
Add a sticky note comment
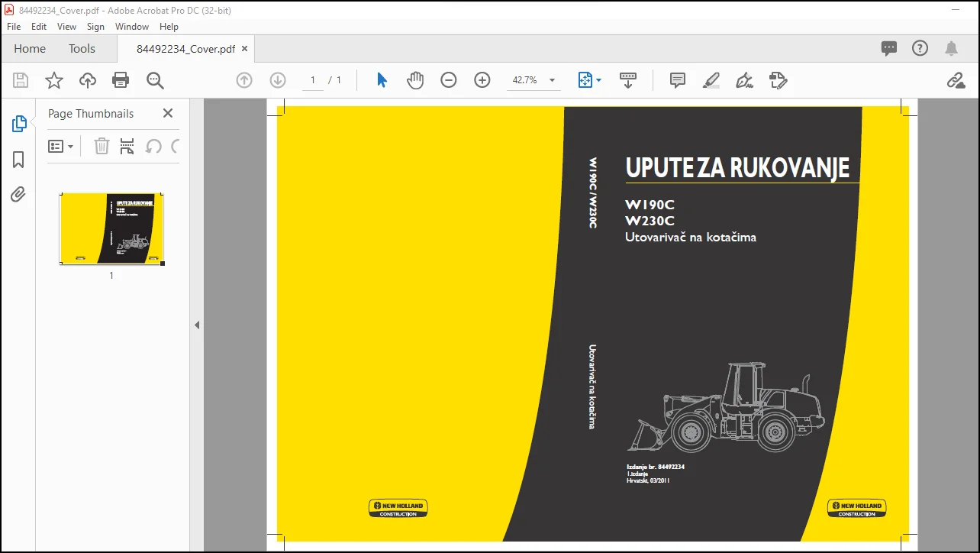coord(678,80)
